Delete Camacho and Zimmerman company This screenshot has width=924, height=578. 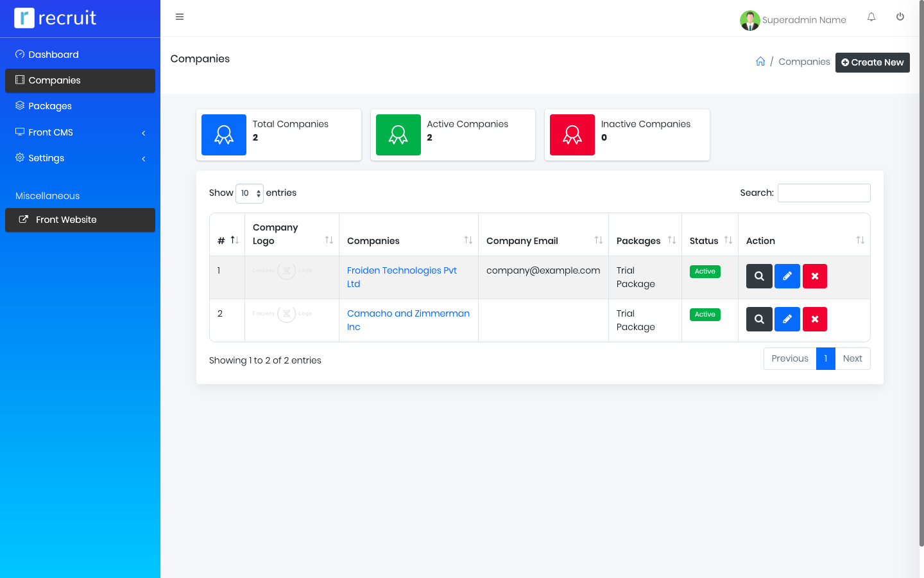point(815,319)
